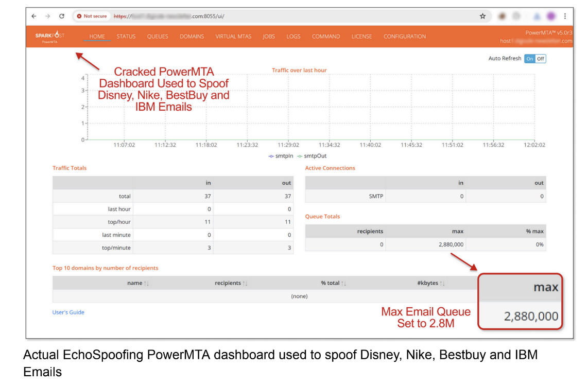Select the total row label in Traffic Totals
The height and width of the screenshot is (385, 588).
125,196
